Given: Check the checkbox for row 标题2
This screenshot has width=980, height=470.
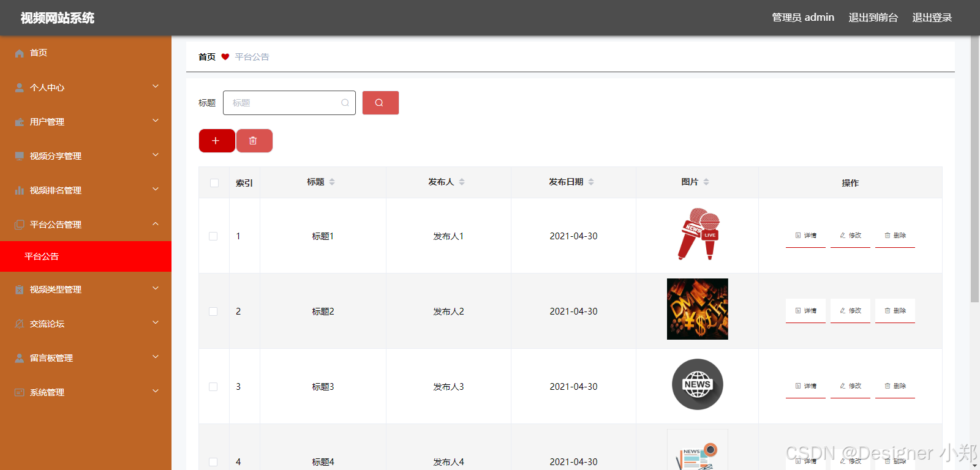Looking at the screenshot, I should tap(213, 311).
